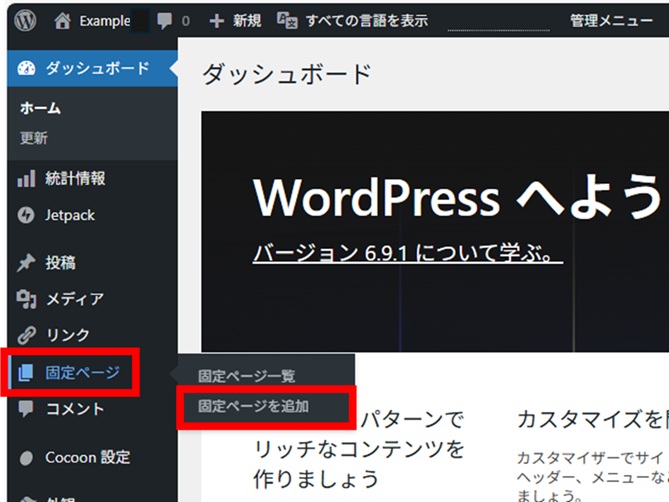Click the 統計情報 bar chart icon
Image resolution: width=669 pixels, height=502 pixels.
point(27,179)
